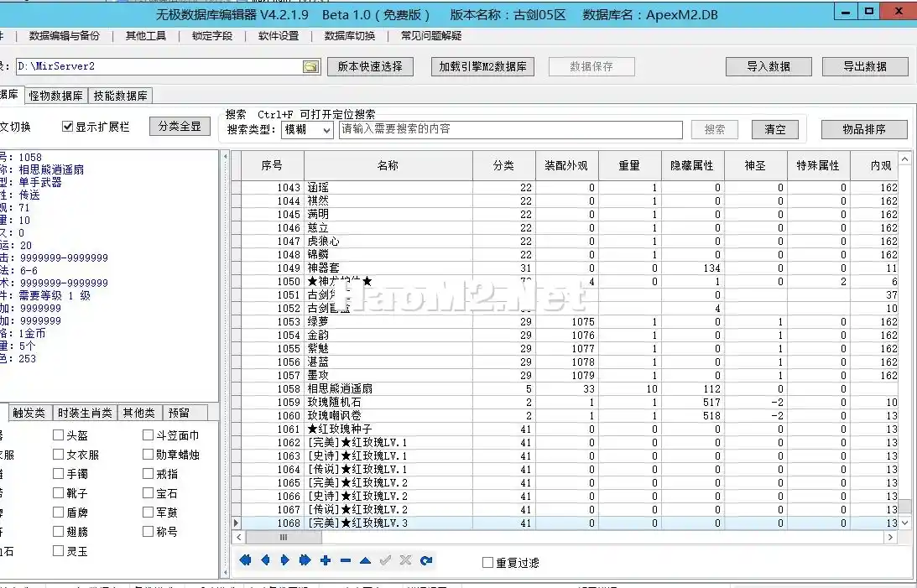Open 数据编辑与备份 menu

tap(65, 36)
